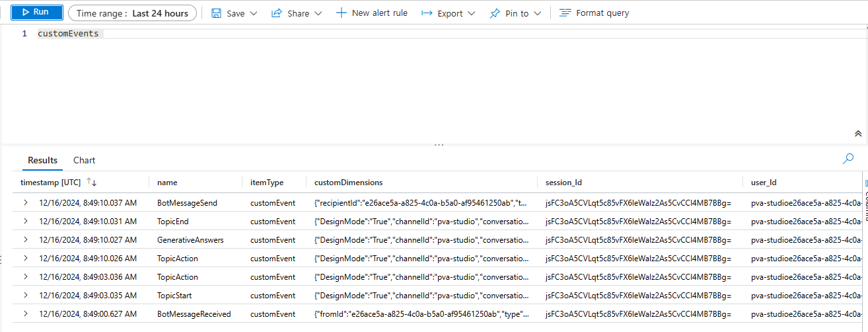The width and height of the screenshot is (868, 332).
Task: Open the Time range selector
Action: [x=132, y=13]
